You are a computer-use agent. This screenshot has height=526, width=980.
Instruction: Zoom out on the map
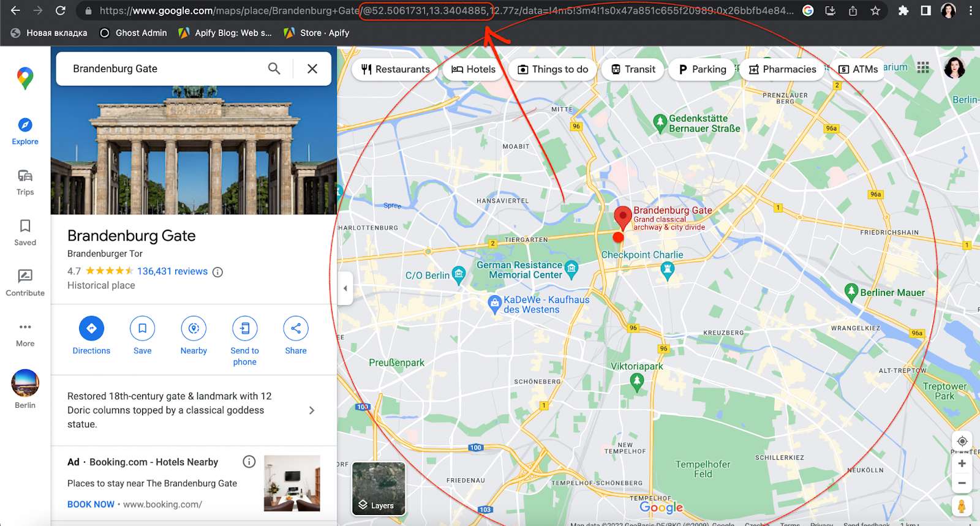[x=962, y=483]
